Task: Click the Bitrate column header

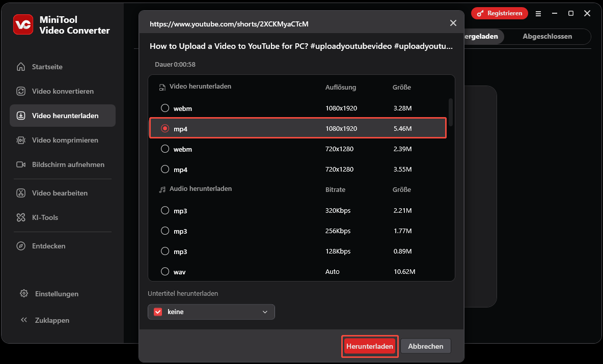Action: click(x=335, y=189)
